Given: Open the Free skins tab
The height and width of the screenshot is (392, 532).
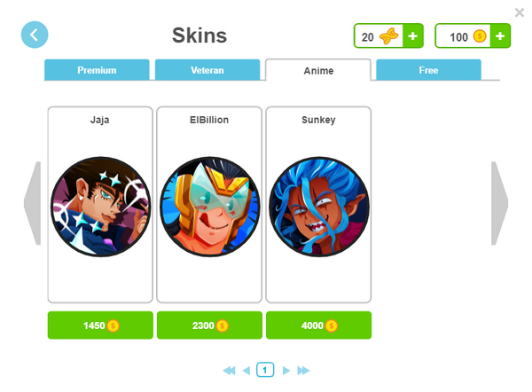Looking at the screenshot, I should [428, 70].
